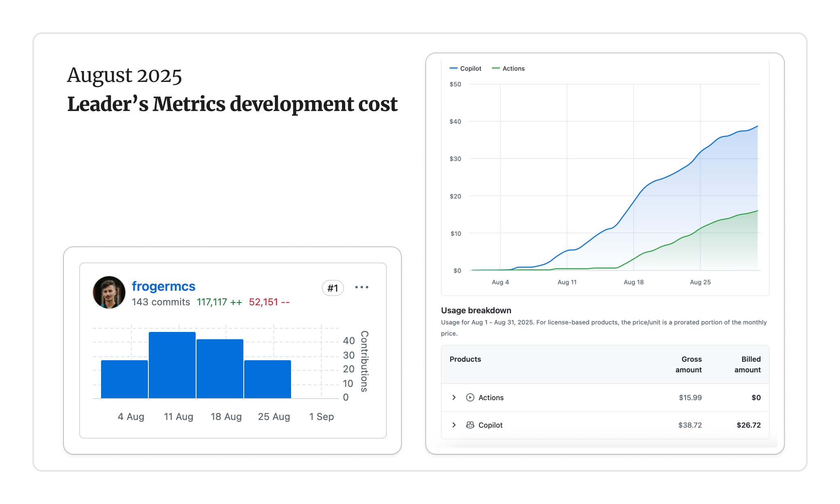Click the frogermcs profile avatar

tap(109, 292)
